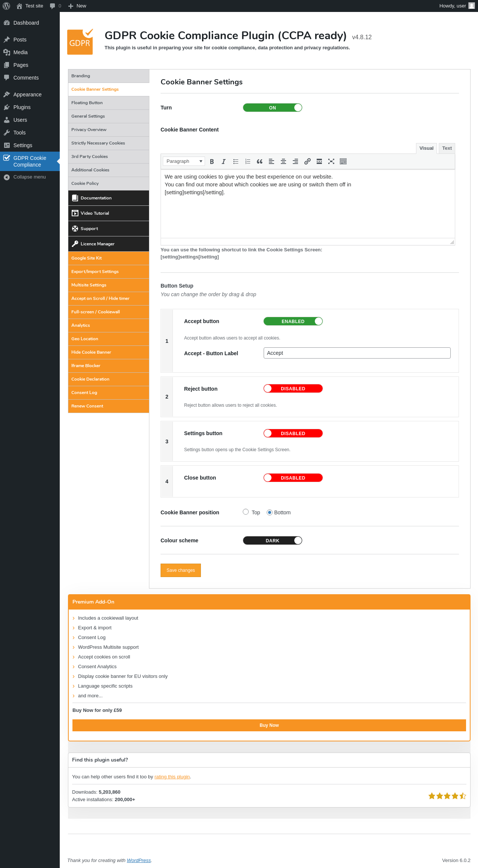Grab the editor resize handle
The height and width of the screenshot is (868, 478).
tap(452, 242)
